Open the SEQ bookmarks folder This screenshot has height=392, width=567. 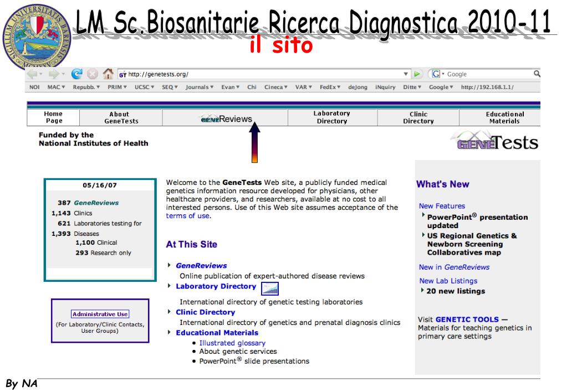click(170, 87)
